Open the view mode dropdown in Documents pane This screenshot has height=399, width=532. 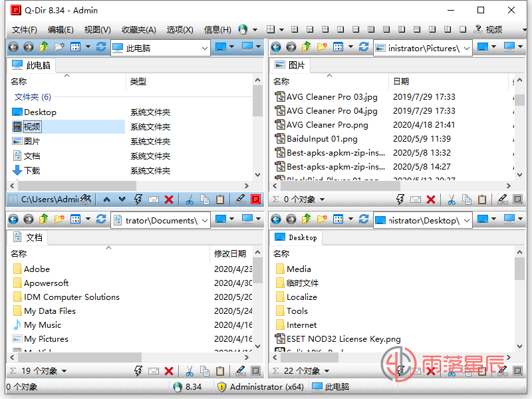tap(88, 219)
